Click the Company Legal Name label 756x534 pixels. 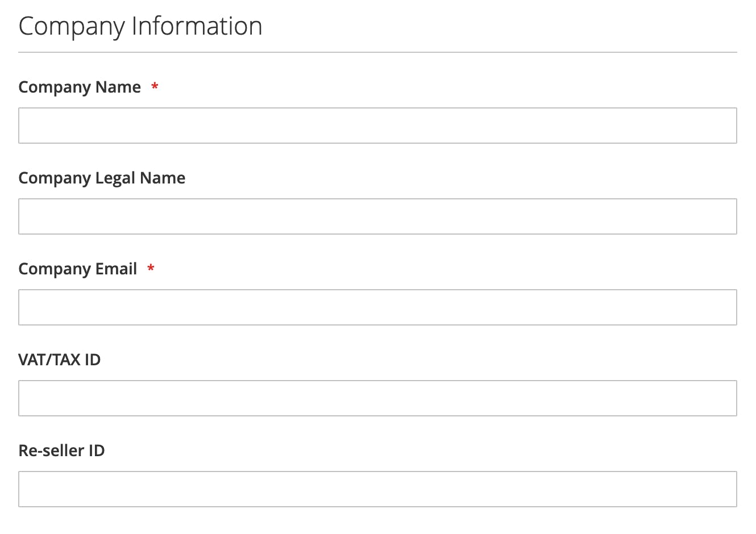102,178
